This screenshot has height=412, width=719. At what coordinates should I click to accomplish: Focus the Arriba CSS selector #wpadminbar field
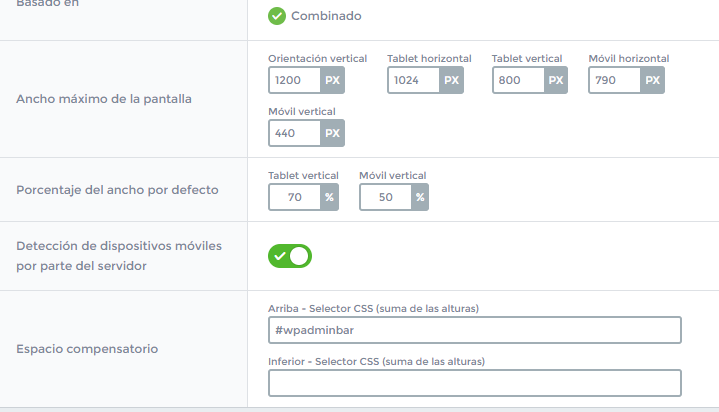point(475,330)
